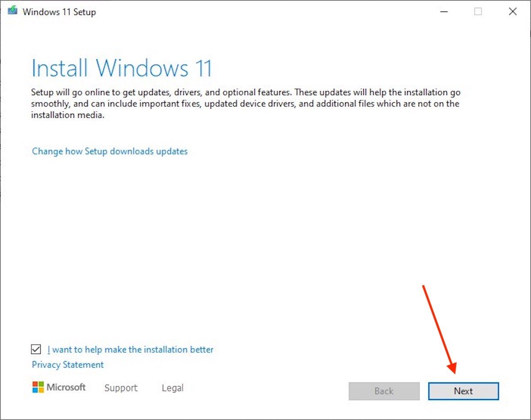Minimize the Windows 11 Setup window

[x=443, y=12]
